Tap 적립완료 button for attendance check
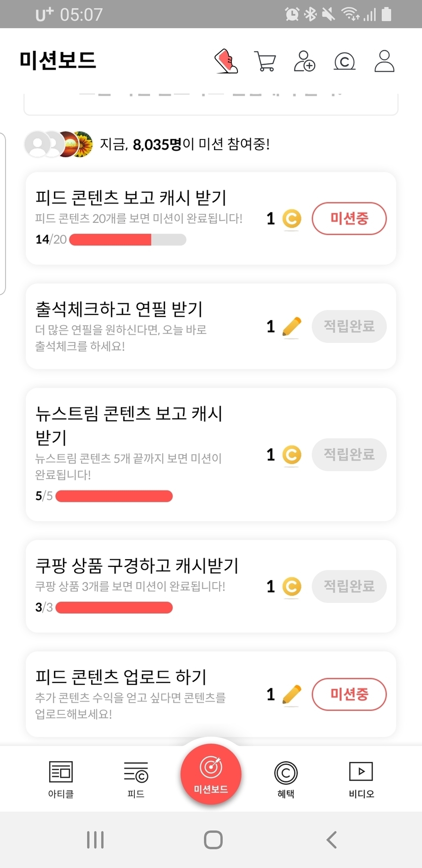 (x=349, y=326)
